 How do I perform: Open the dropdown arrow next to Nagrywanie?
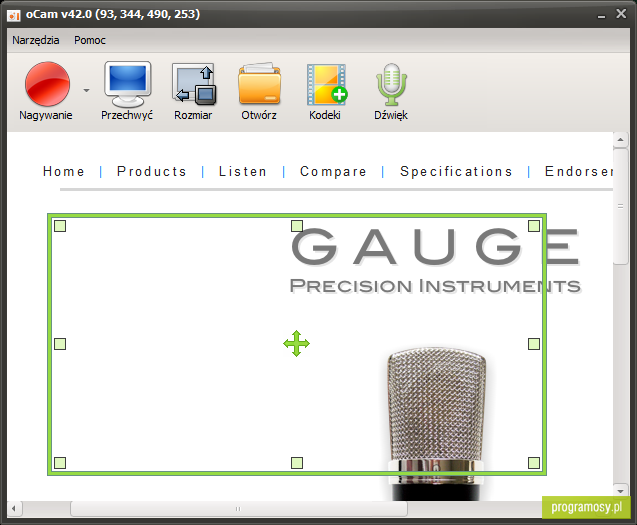(x=87, y=90)
